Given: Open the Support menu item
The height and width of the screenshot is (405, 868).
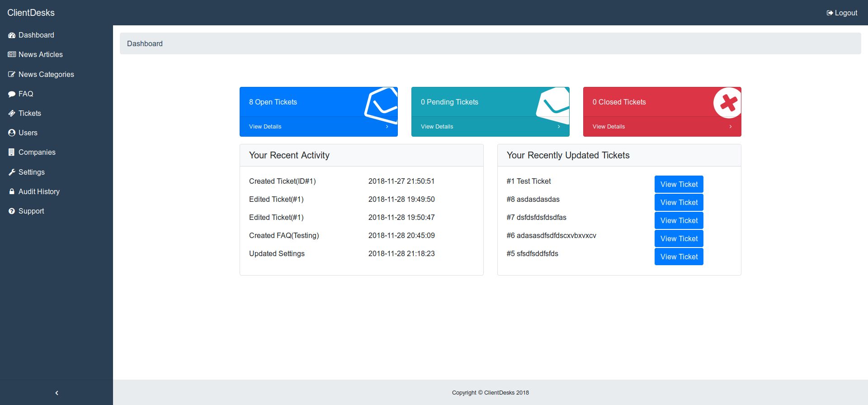Looking at the screenshot, I should [31, 211].
